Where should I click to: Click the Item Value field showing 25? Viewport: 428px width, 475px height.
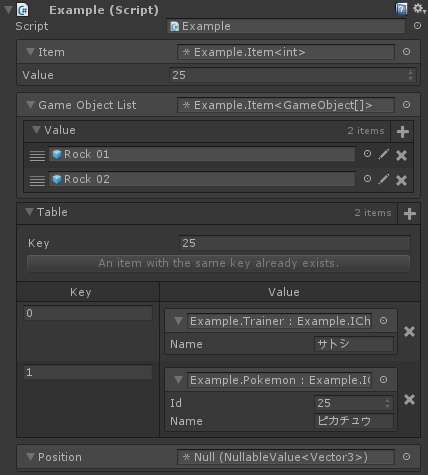293,75
